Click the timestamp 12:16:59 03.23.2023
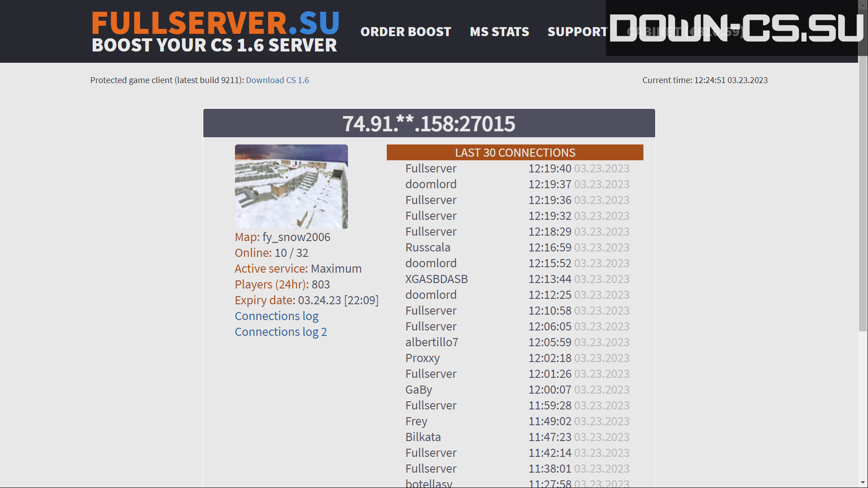This screenshot has width=868, height=488. coord(579,247)
